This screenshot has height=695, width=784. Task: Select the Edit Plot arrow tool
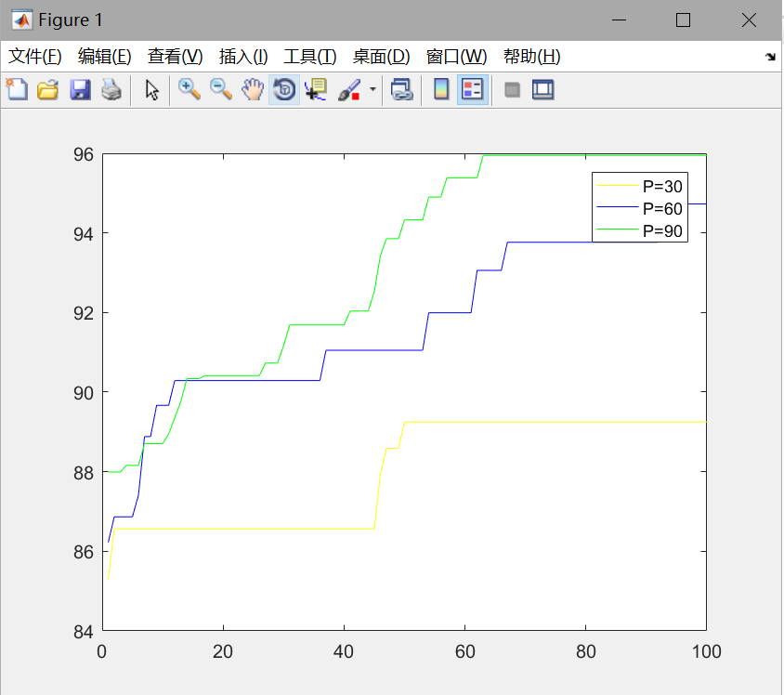coord(152,90)
